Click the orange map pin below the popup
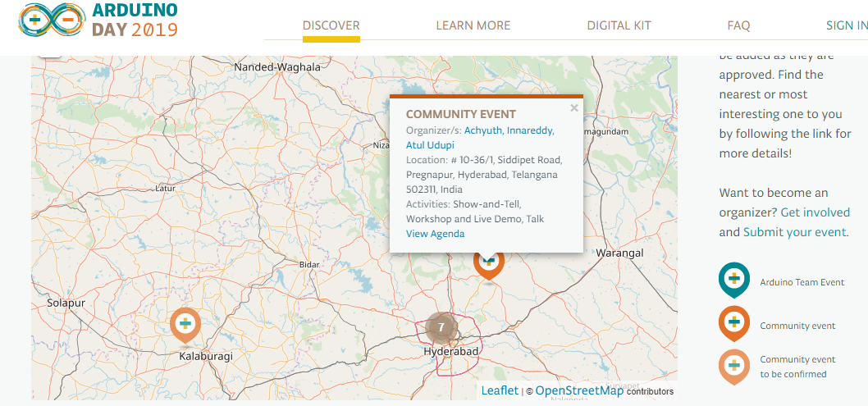The height and width of the screenshot is (406, 868). (x=489, y=266)
